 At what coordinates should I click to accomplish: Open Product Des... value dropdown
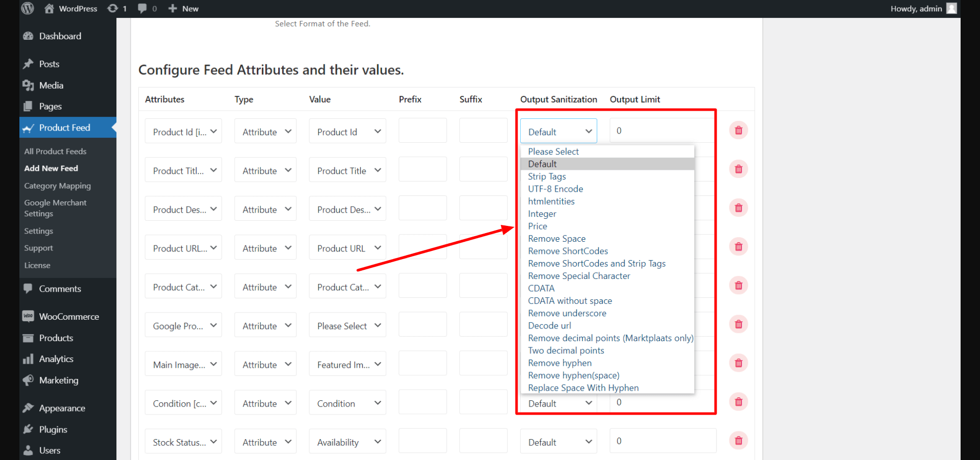point(348,209)
